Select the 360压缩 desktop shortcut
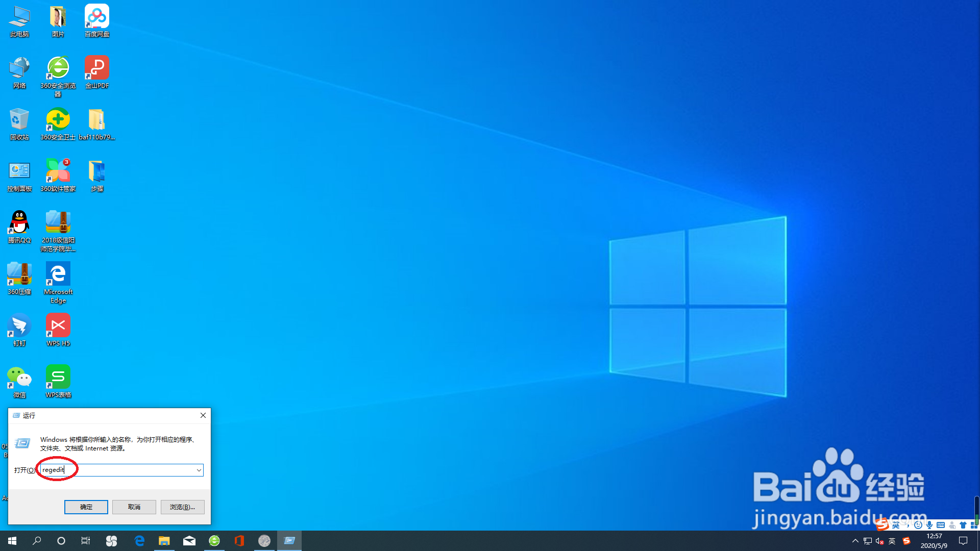The image size is (980, 551). point(19,279)
